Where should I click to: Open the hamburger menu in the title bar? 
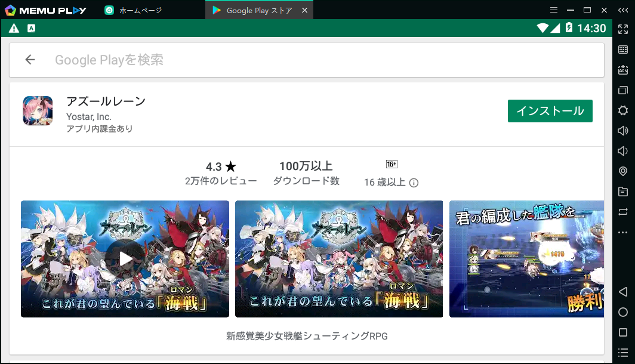click(554, 10)
